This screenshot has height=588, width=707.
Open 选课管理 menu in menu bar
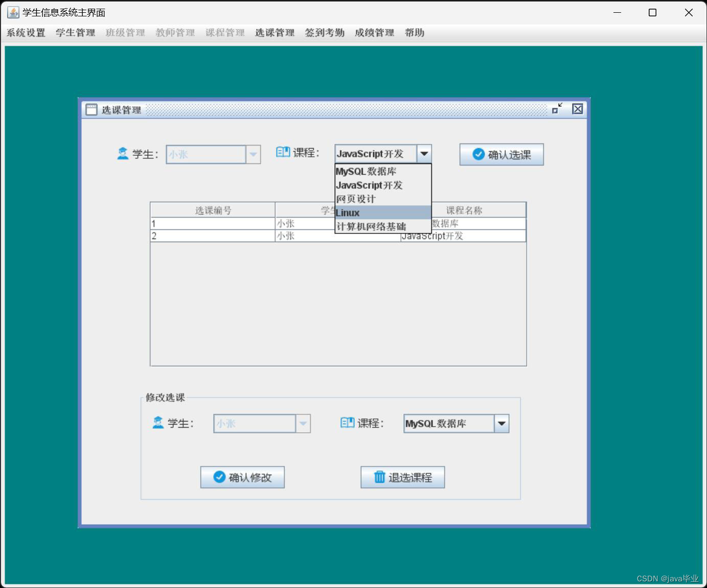pyautogui.click(x=275, y=33)
